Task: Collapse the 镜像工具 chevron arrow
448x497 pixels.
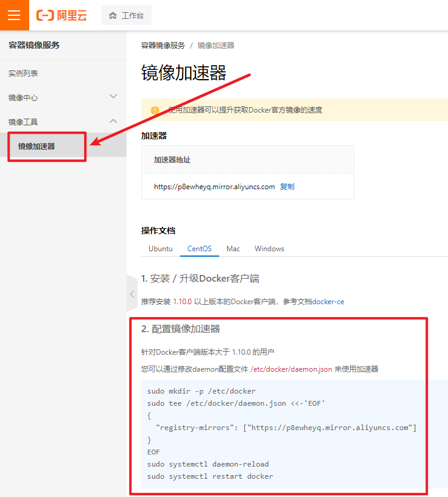Action: coord(113,121)
